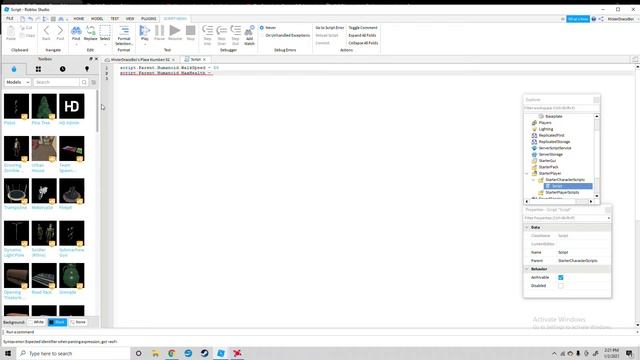Start the Play test button
Viewport: 640px width, 360px height.
pyautogui.click(x=144, y=30)
